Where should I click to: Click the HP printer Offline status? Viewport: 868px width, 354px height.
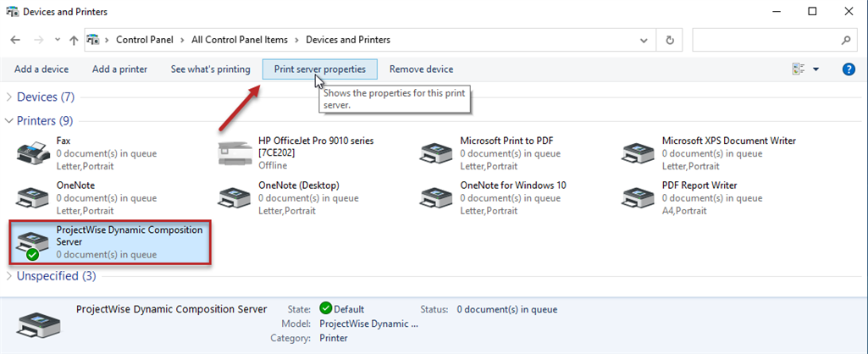(x=273, y=165)
